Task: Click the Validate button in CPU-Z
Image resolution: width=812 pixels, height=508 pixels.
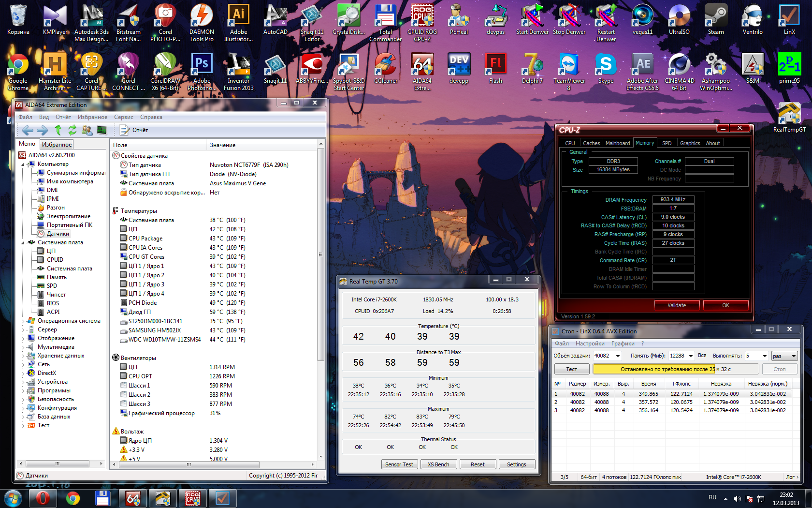Action: 677,305
